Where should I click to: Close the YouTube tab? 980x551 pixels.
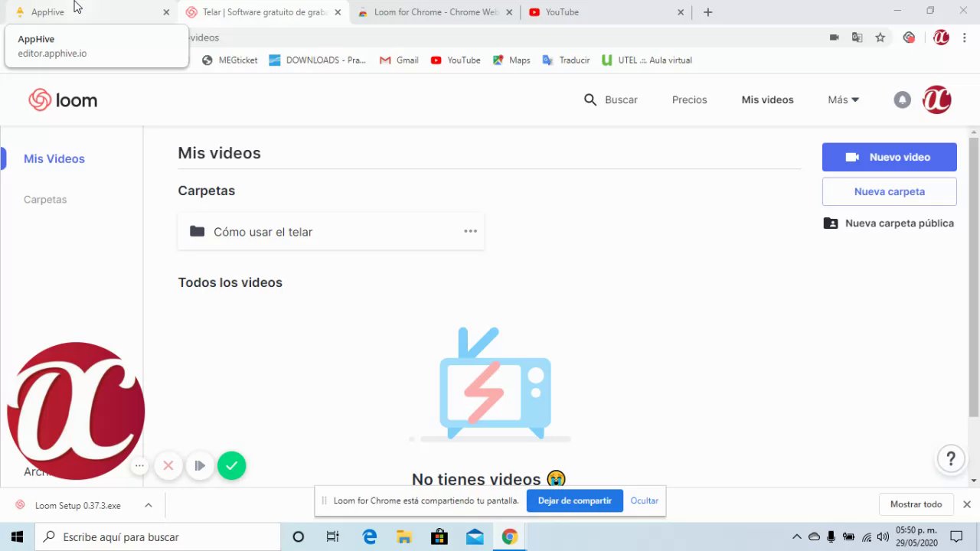(681, 12)
